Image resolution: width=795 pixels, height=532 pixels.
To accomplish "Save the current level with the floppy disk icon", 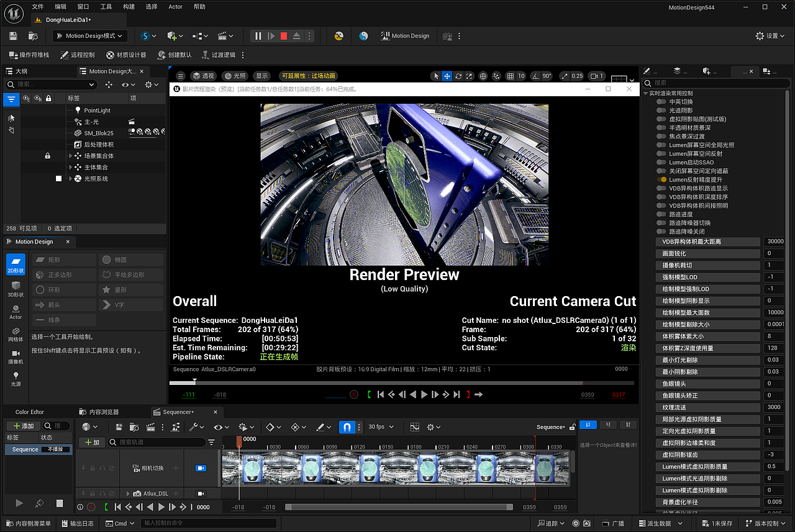I will tap(14, 36).
